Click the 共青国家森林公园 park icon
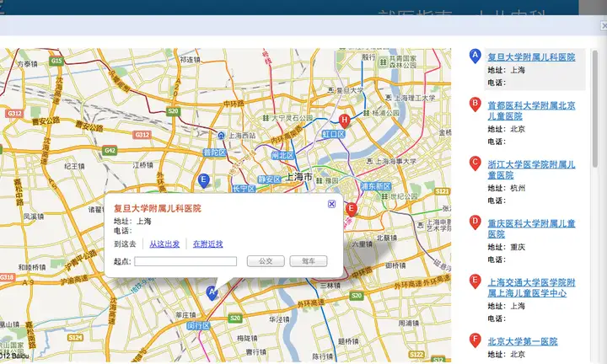The image size is (607, 364). 384,62
